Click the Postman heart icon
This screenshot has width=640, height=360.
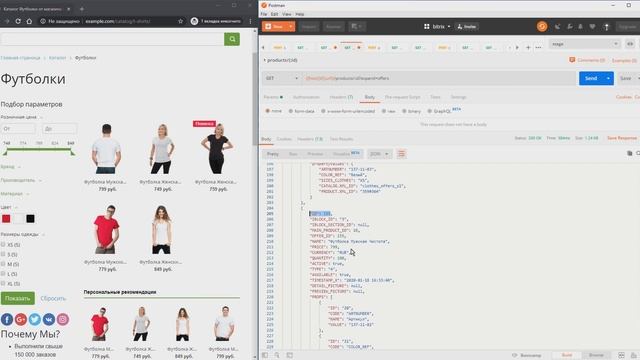tap(592, 27)
